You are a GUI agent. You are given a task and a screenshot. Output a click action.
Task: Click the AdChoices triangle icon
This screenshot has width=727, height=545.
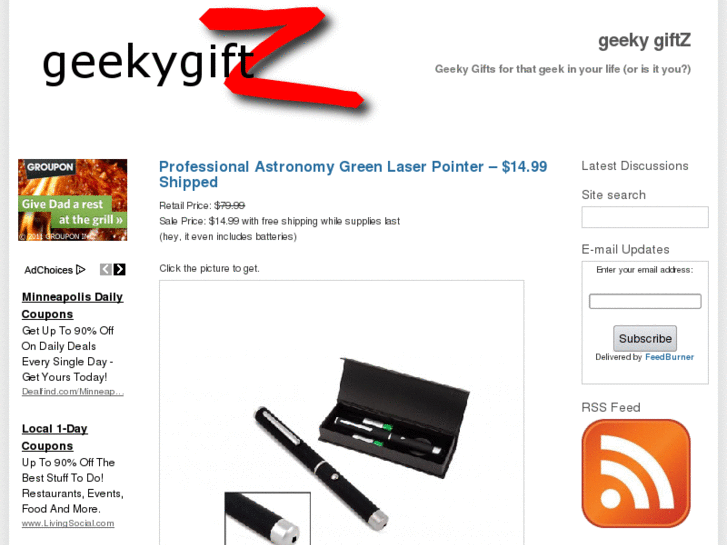[81, 269]
